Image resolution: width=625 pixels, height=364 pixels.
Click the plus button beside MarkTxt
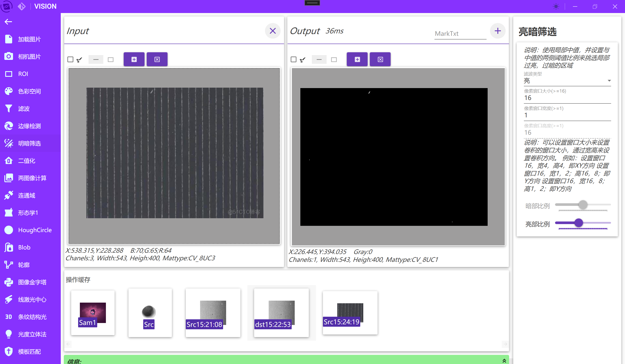(498, 31)
